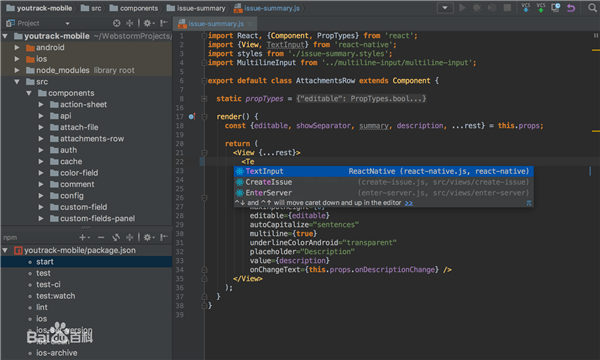Hide the npm panel with hide icon
The image size is (600, 360).
pyautogui.click(x=164, y=238)
